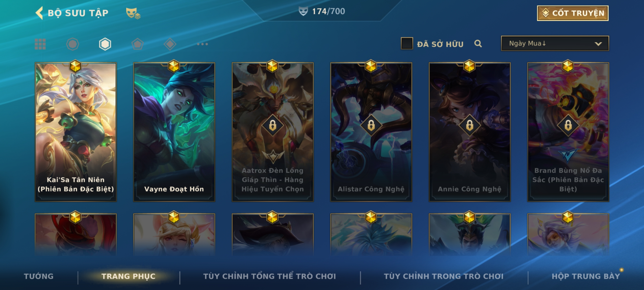Click the magnifier search icon
The image size is (644, 290).
(478, 44)
